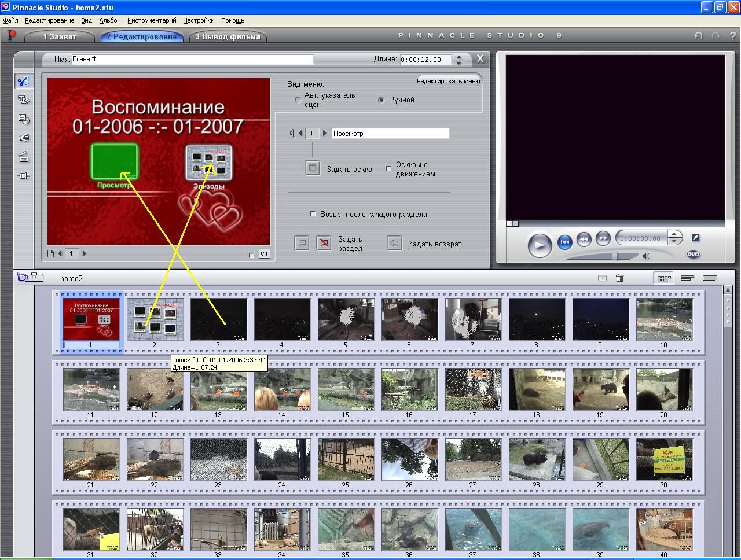Open the Настройки menu
741x560 pixels.
coord(199,20)
